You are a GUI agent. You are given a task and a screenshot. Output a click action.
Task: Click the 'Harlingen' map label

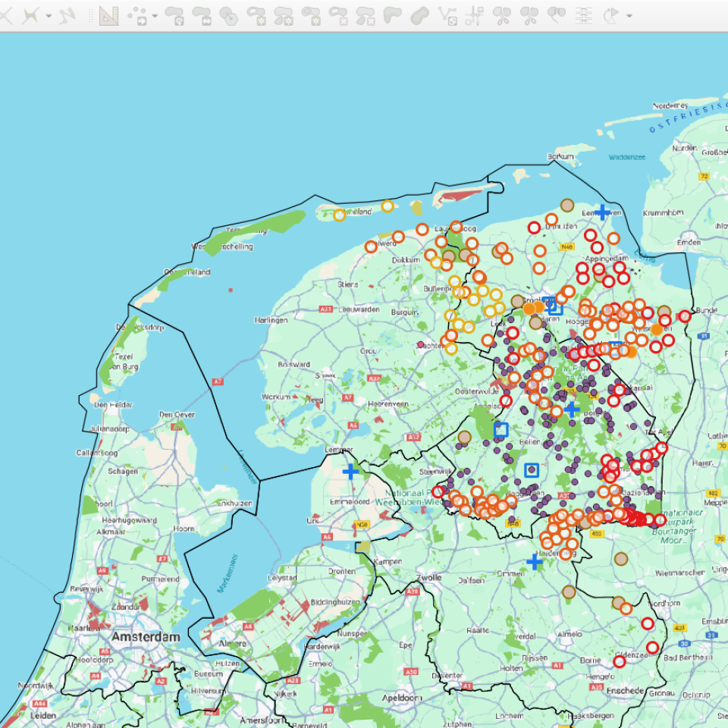pyautogui.click(x=271, y=320)
